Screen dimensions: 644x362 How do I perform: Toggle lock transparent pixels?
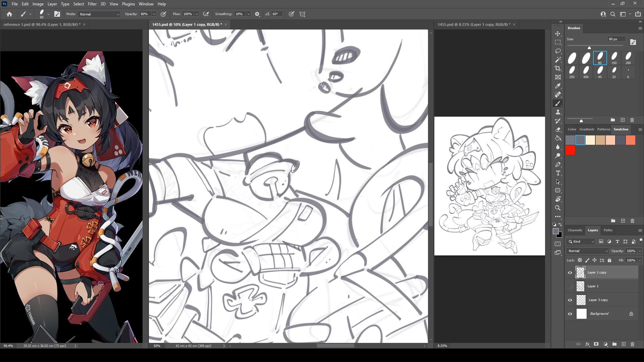[580, 260]
